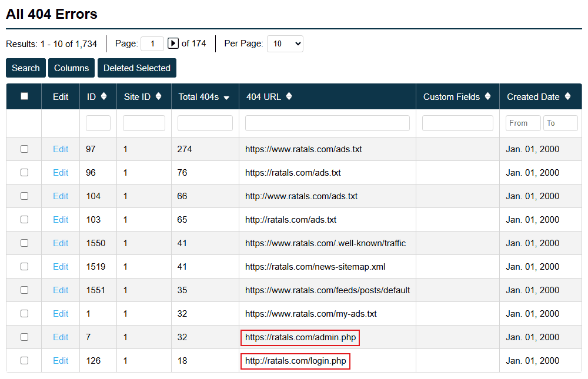
Task: Click Deleted Selected button
Action: point(137,68)
